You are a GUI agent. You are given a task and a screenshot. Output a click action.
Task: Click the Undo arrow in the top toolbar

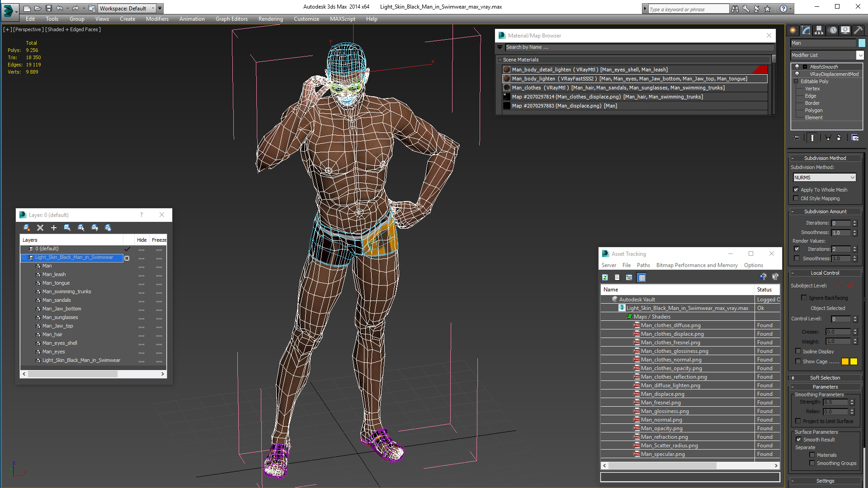pyautogui.click(x=59, y=8)
